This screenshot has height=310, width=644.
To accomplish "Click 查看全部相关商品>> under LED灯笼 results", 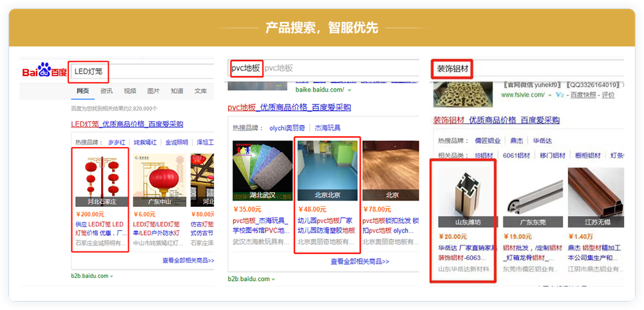I will [x=188, y=260].
